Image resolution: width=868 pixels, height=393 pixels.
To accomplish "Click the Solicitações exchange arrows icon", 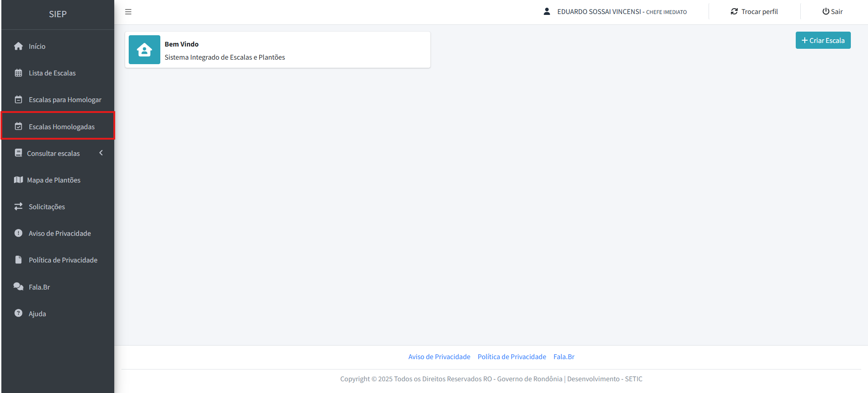I will pyautogui.click(x=19, y=206).
